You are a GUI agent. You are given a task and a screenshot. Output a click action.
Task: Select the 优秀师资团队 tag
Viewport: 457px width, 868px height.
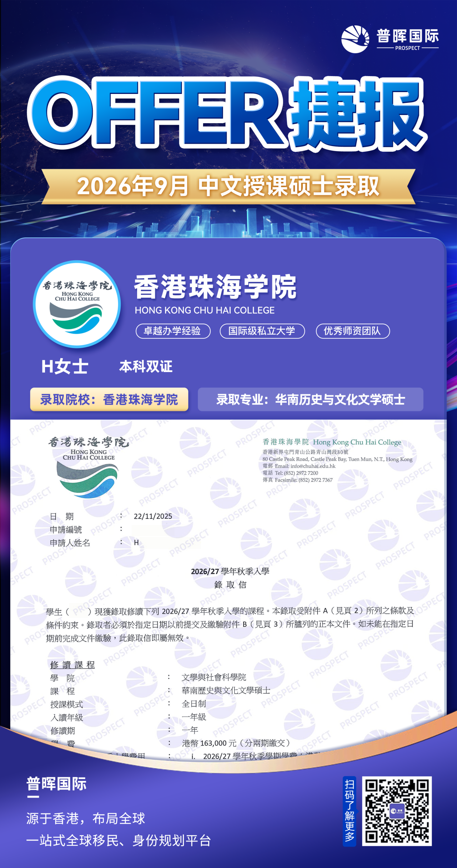pos(352,331)
